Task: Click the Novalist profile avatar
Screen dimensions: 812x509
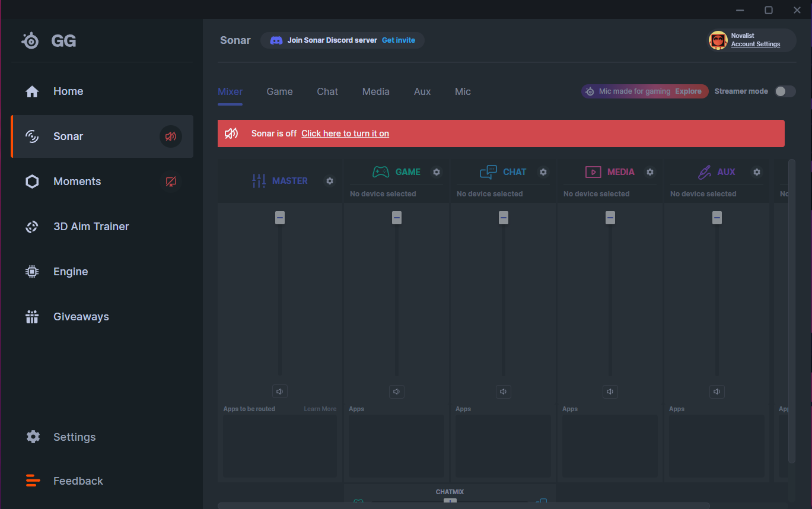Action: [718, 40]
